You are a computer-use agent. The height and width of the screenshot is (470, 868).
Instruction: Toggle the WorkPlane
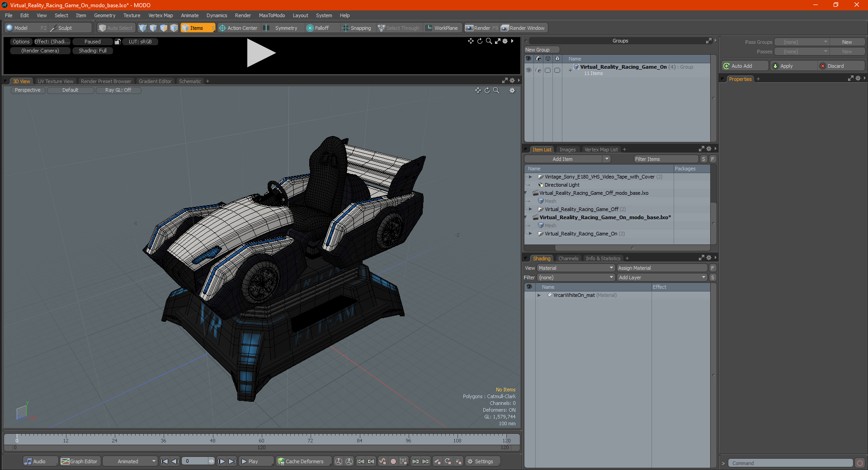click(x=442, y=28)
